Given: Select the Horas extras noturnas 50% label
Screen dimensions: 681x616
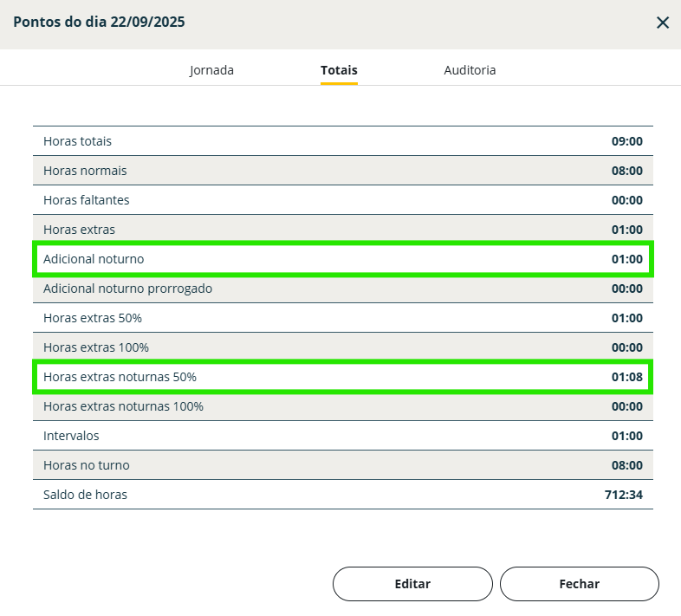Looking at the screenshot, I should 120,377.
